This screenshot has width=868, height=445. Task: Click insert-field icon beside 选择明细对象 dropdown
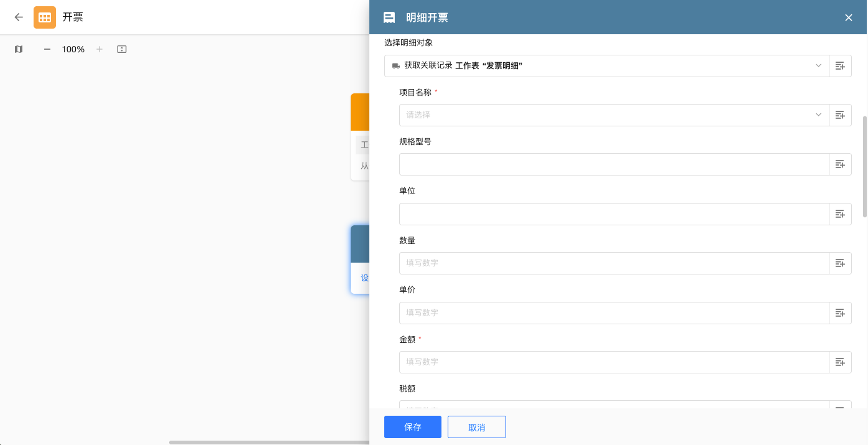click(x=840, y=66)
